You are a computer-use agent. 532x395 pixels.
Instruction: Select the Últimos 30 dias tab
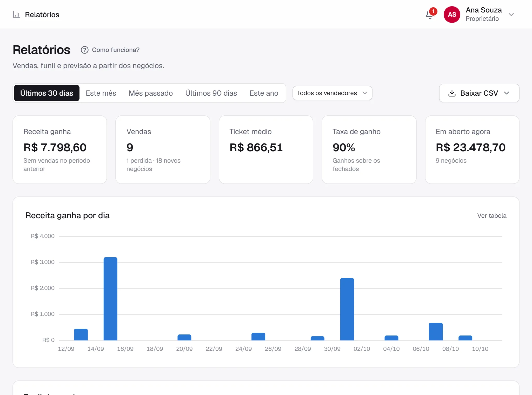47,93
